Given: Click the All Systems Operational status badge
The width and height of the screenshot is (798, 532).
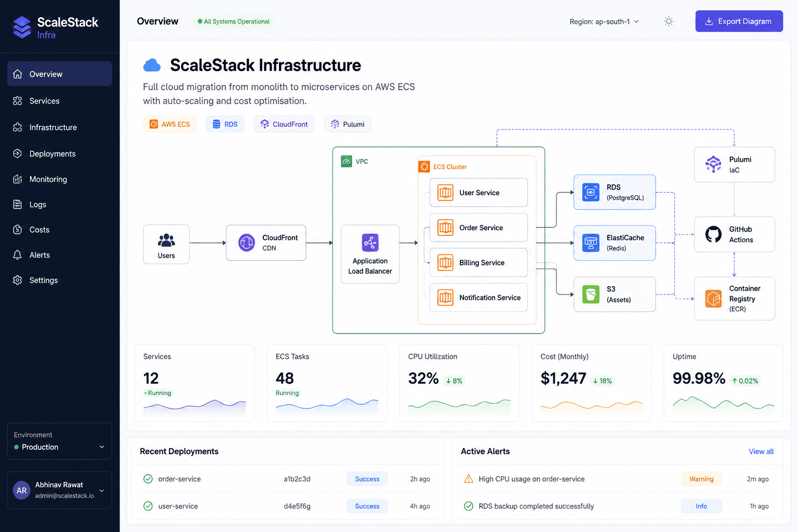Looking at the screenshot, I should tap(233, 22).
